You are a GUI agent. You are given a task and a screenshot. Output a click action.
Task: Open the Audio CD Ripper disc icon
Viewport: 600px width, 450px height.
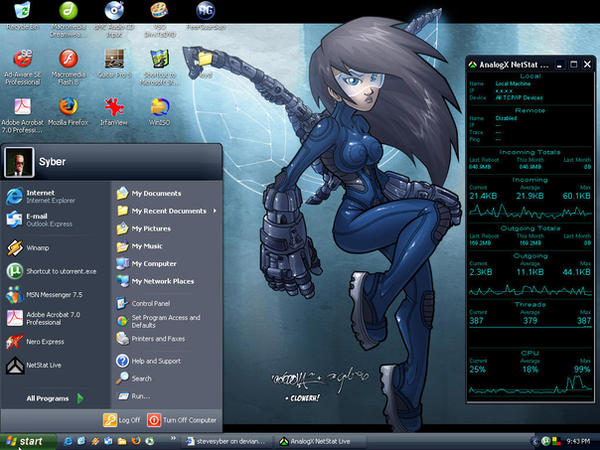point(114,11)
